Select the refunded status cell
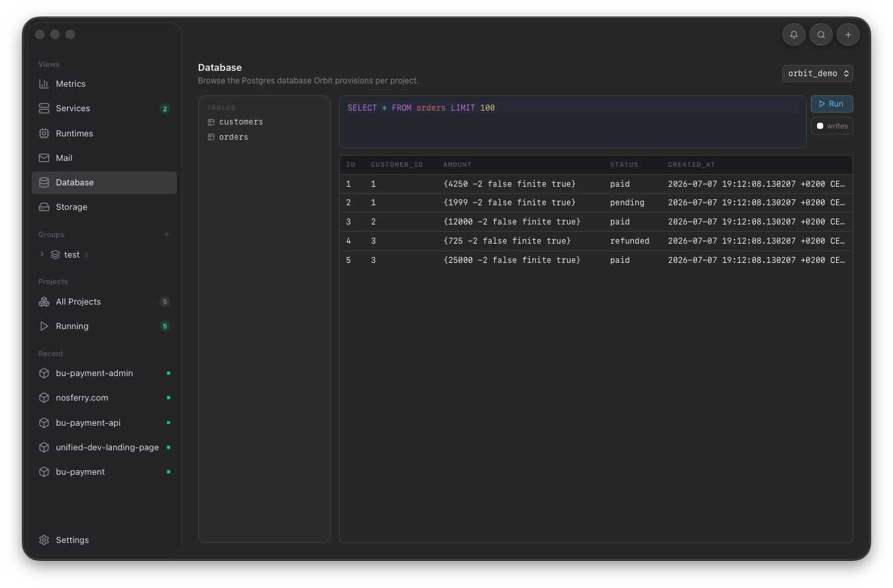Image resolution: width=893 pixels, height=588 pixels. (x=629, y=241)
